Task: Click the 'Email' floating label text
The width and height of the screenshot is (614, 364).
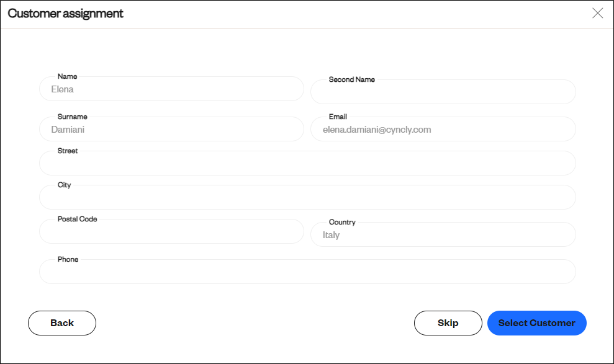Action: click(338, 117)
